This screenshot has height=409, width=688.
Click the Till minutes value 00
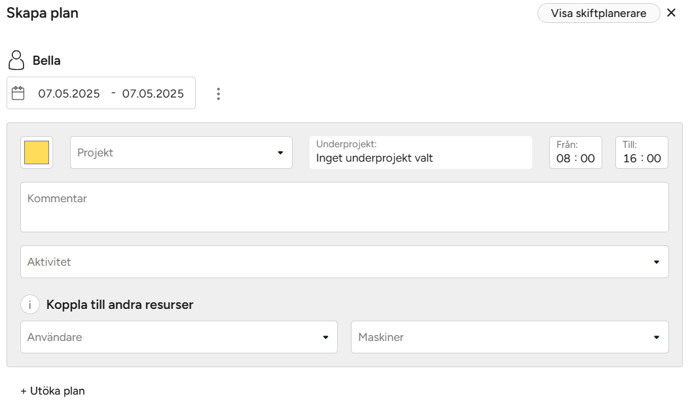click(653, 158)
